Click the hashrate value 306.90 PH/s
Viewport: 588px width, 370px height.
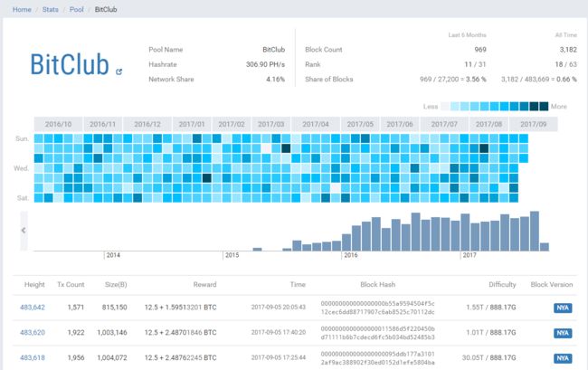click(265, 64)
